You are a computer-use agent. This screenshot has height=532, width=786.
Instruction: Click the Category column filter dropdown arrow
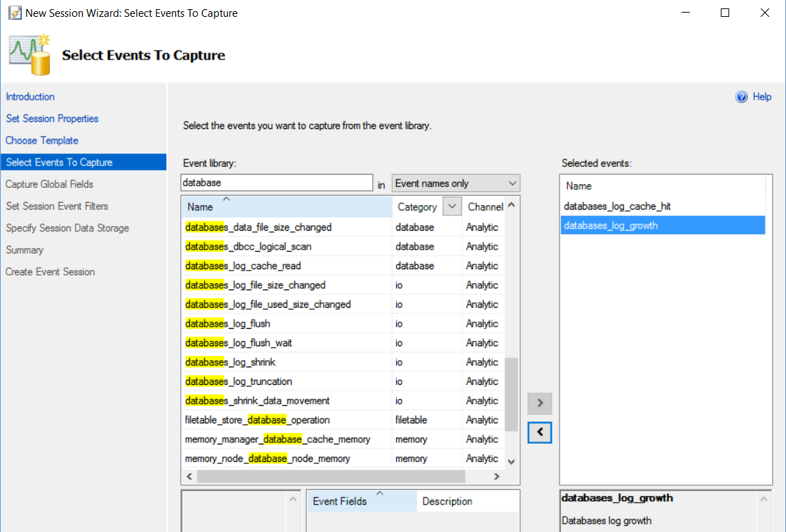(x=452, y=207)
